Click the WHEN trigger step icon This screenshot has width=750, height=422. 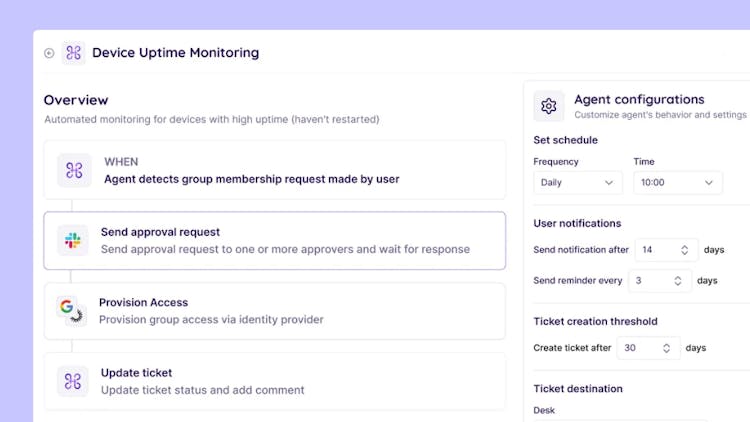pos(73,170)
